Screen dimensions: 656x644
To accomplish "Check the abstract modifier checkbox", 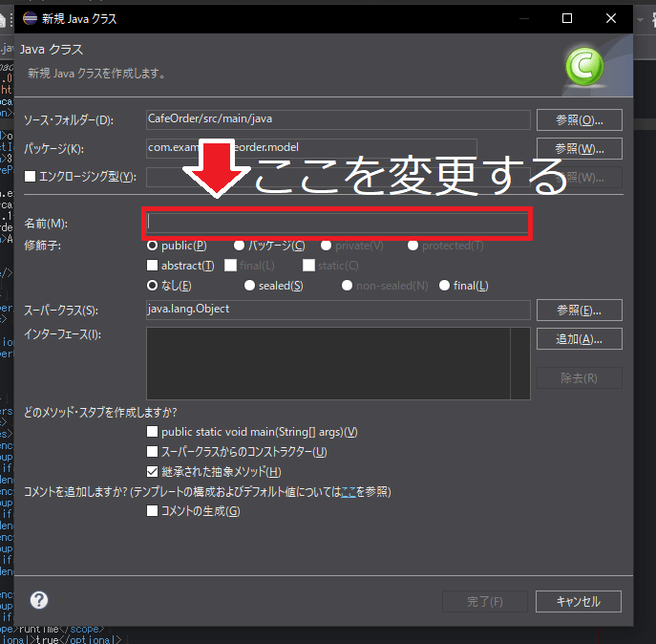I will click(153, 266).
